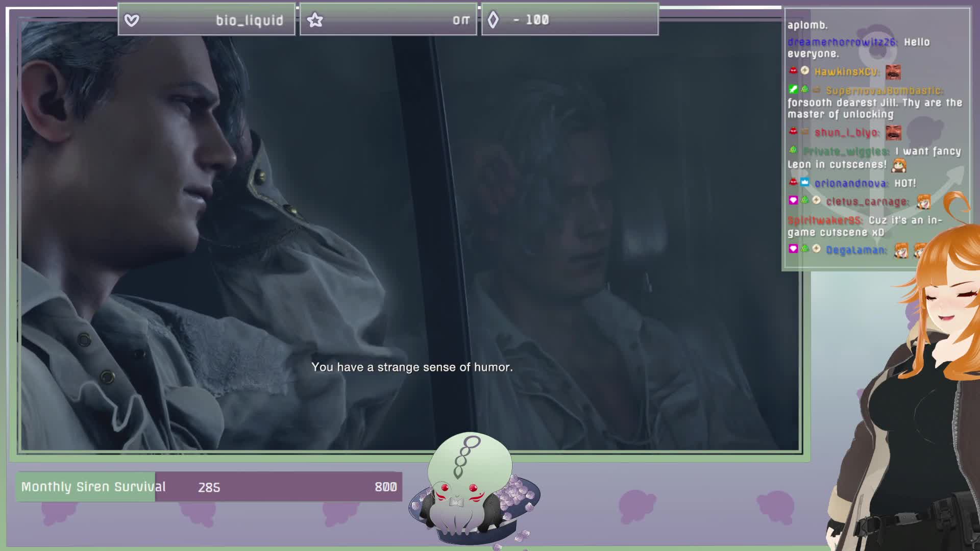Click the pink heart badge by Degalaman
Screen dimensions: 980x551
[x=793, y=249]
